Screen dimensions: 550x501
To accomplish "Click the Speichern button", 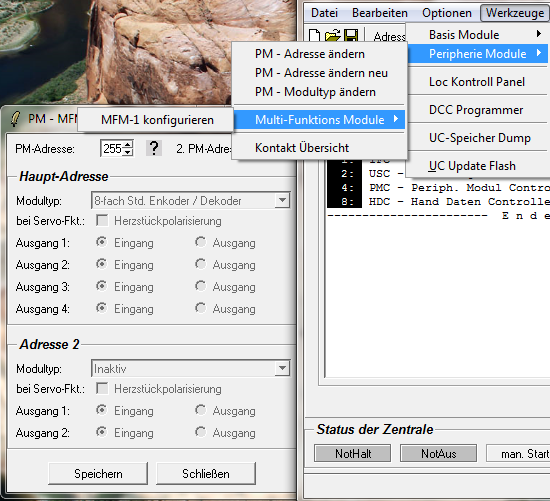I will click(98, 474).
